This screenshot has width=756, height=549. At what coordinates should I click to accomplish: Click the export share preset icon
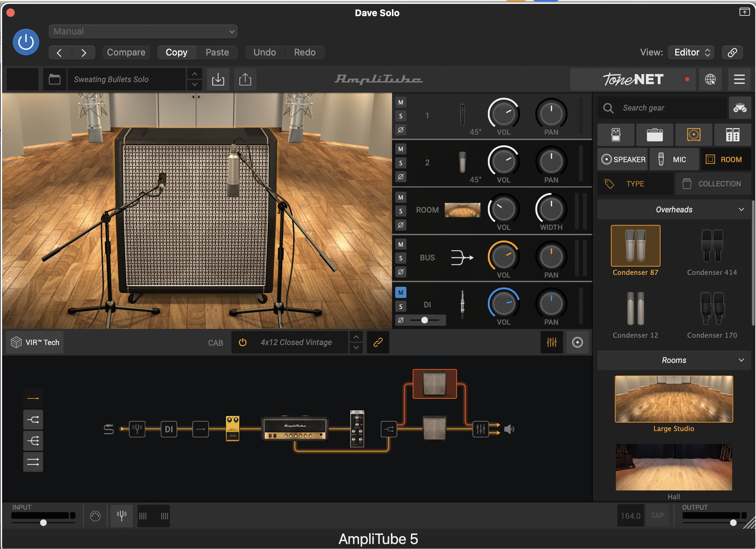point(245,79)
